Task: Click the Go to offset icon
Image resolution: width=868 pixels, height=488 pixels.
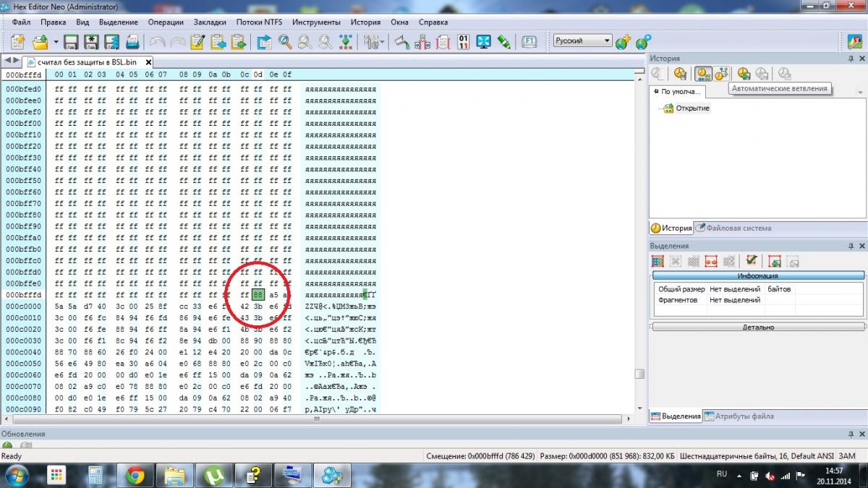Action: coord(264,41)
